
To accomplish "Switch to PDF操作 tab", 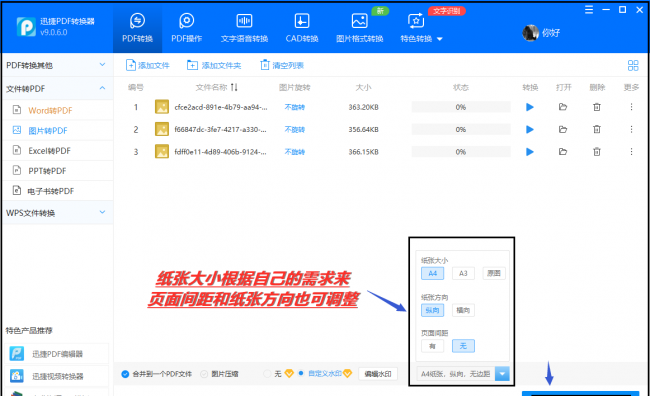I will 187,28.
